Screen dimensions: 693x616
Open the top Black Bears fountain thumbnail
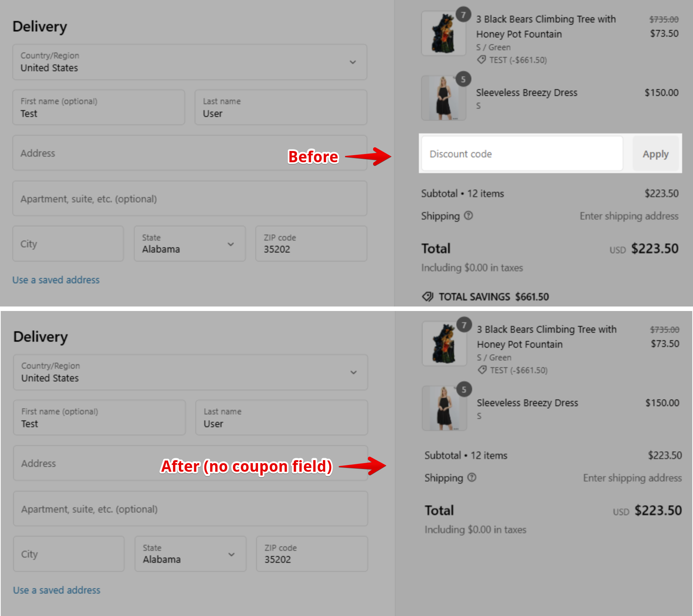pyautogui.click(x=444, y=33)
